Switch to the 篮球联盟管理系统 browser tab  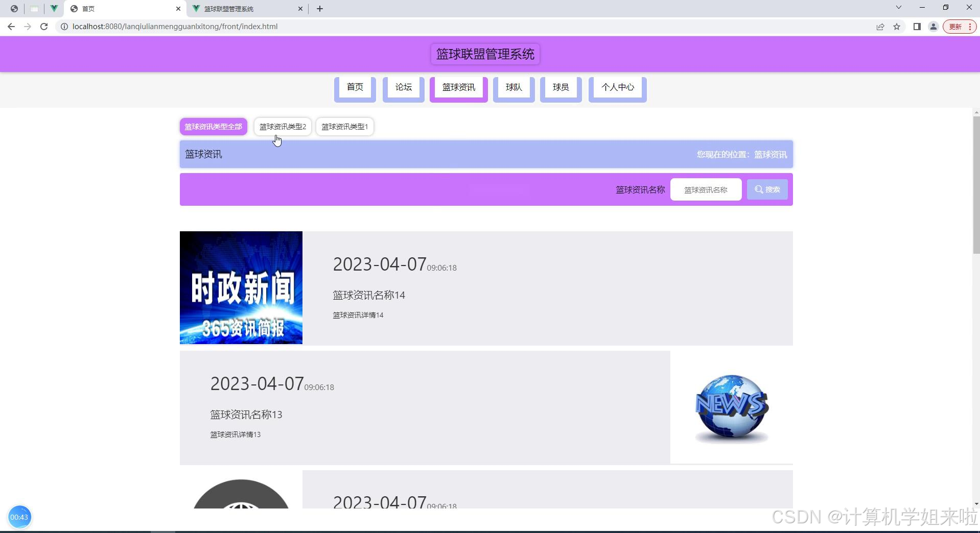point(248,9)
